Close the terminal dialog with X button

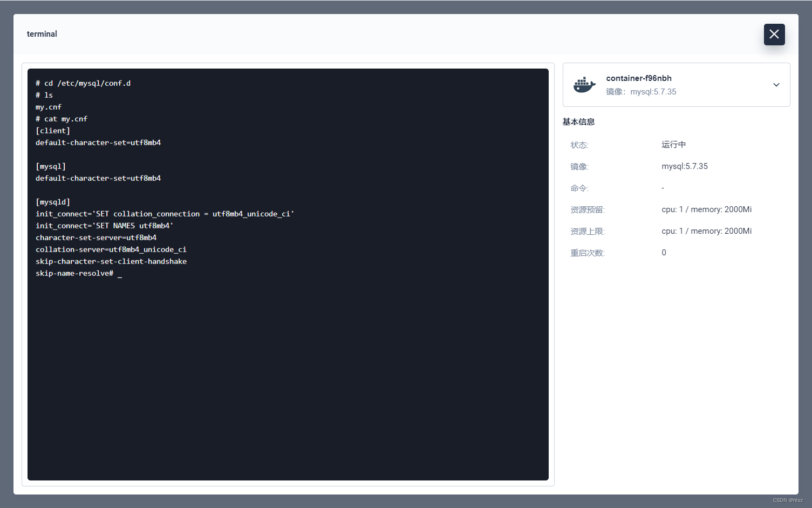[774, 34]
